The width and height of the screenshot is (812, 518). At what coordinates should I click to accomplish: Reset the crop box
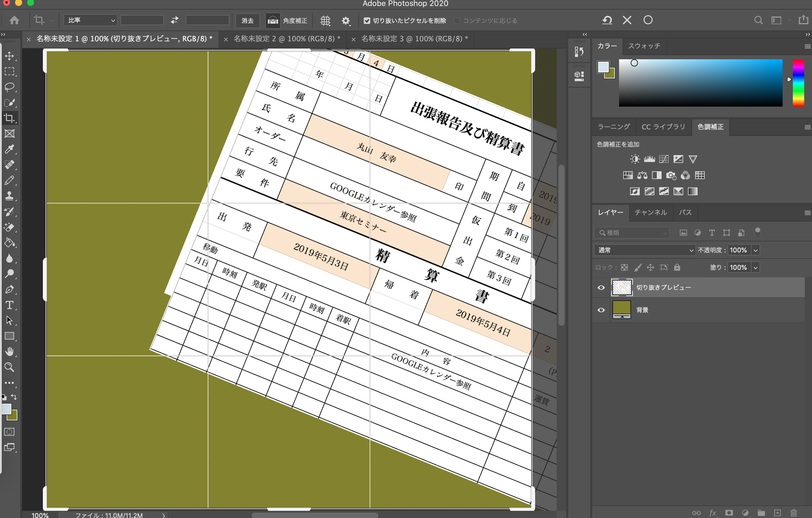click(x=607, y=20)
